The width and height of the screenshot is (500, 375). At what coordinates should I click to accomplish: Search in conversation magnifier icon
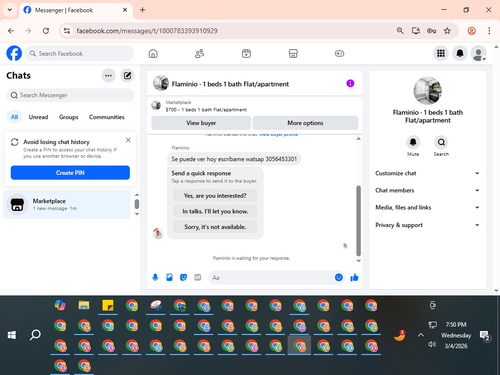[441, 142]
